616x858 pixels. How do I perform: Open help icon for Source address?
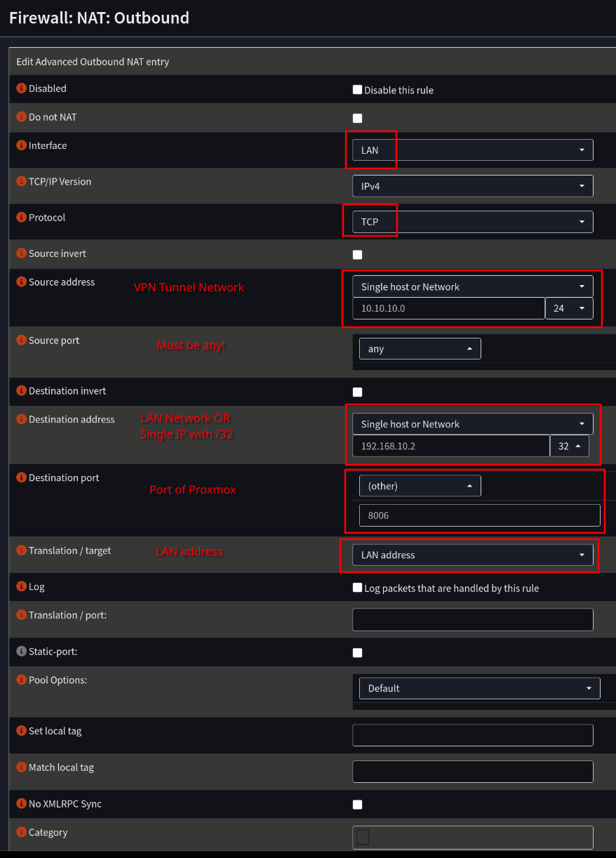click(21, 282)
